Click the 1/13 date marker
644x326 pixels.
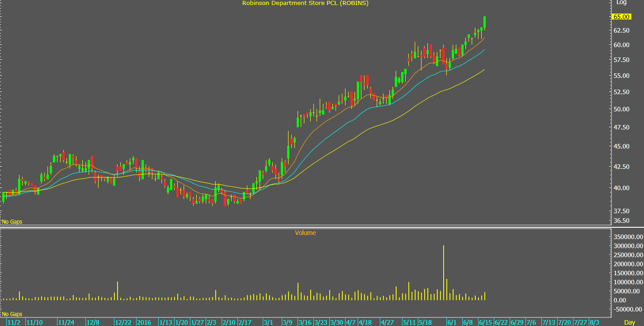[x=166, y=322]
